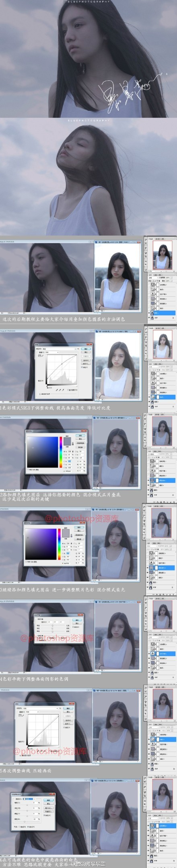
Task: Click eye icon of highlighted layer in Selective Color screenshot
Action: (x=148, y=826)
